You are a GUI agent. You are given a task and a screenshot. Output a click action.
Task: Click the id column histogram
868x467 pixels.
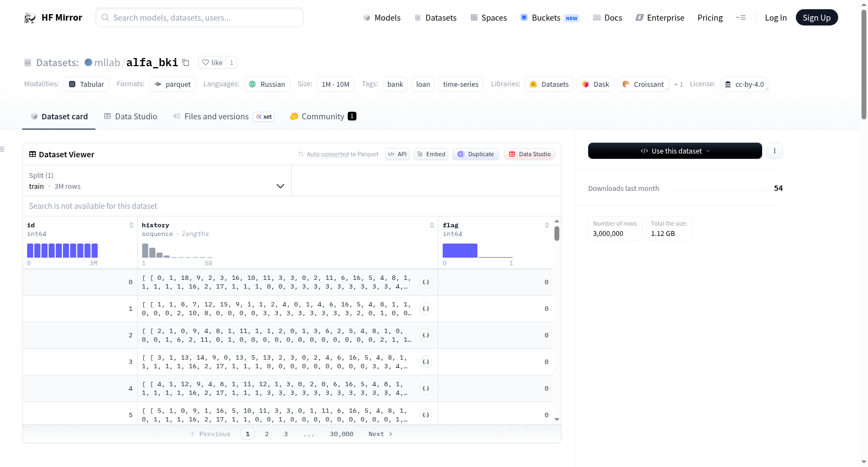click(x=62, y=251)
